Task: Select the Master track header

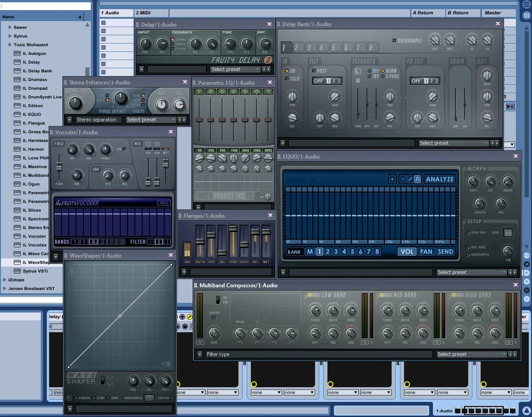Action: pos(499,13)
